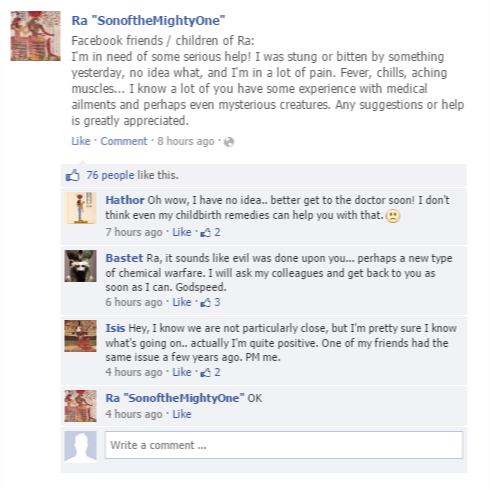The image size is (490, 490).
Task: Focus the Write a comment field
Action: (x=284, y=445)
